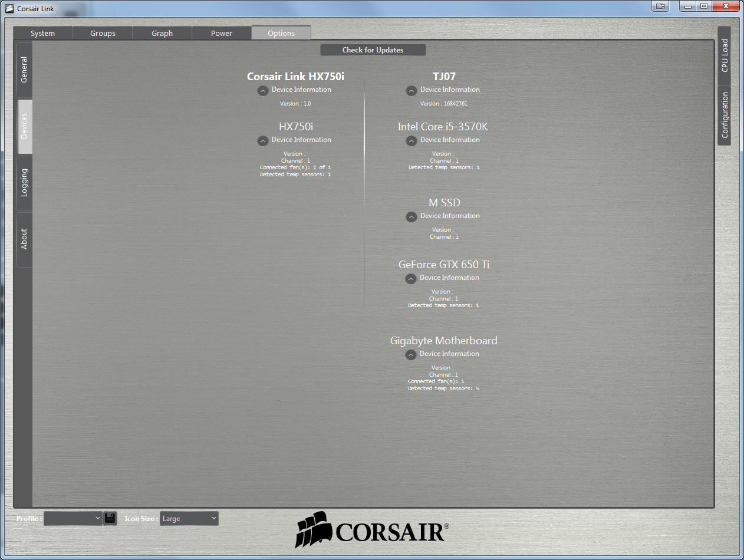Open the Icon Size dropdown showing Large

point(189,518)
